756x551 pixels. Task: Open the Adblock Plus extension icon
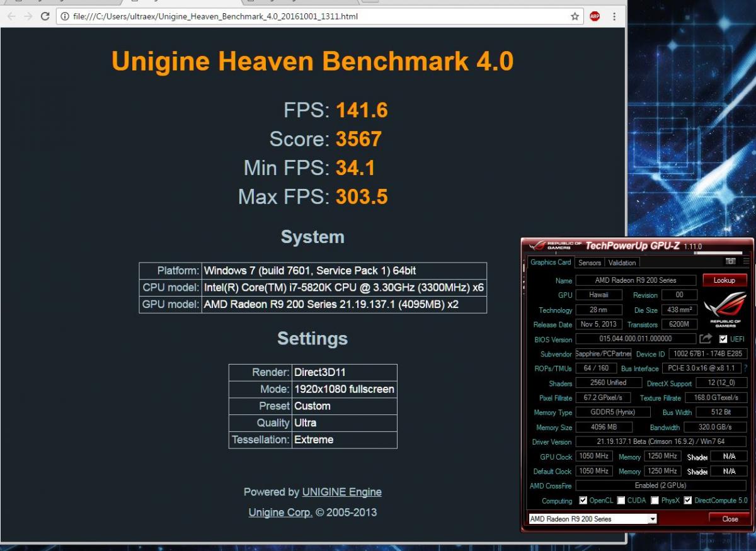(x=595, y=16)
